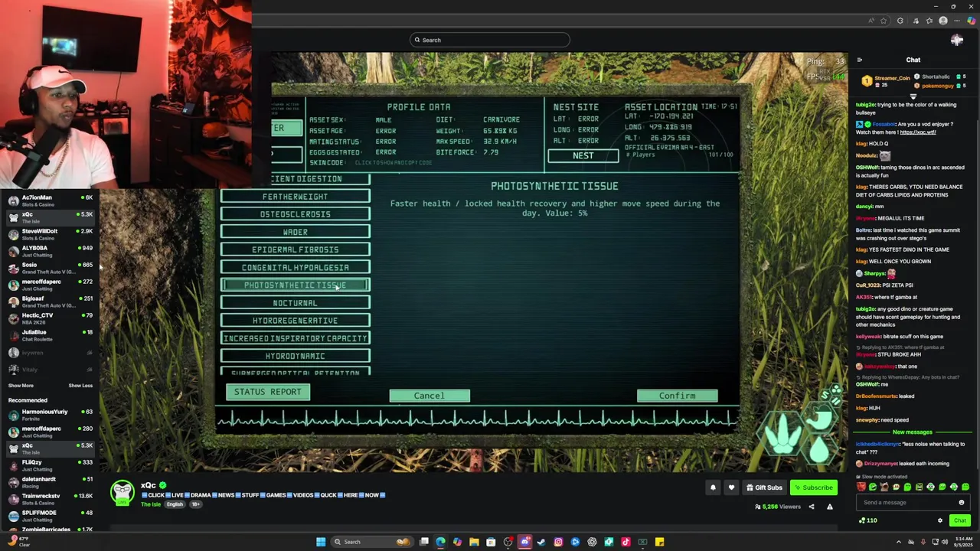Select PHOTOSYNTHETIC TISSUE mutation

[x=295, y=285]
